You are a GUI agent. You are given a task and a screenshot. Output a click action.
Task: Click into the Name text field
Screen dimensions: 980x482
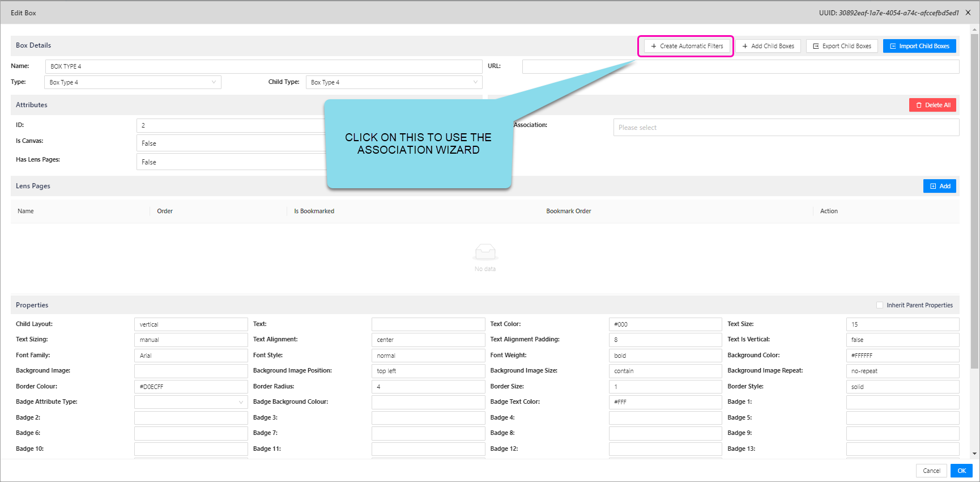pyautogui.click(x=263, y=66)
